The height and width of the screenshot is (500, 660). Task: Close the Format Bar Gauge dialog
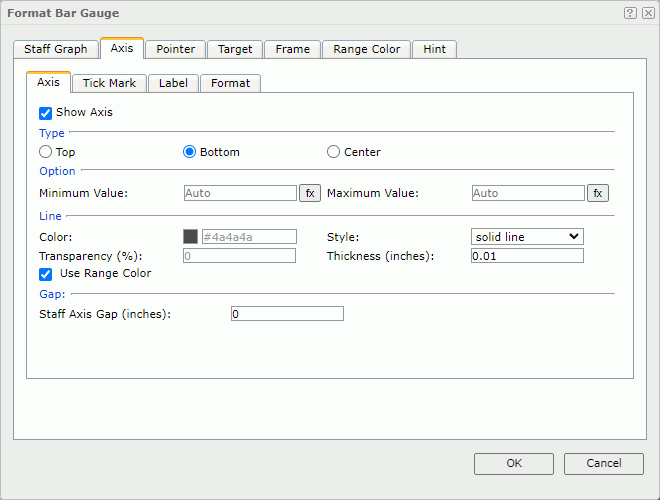(646, 13)
